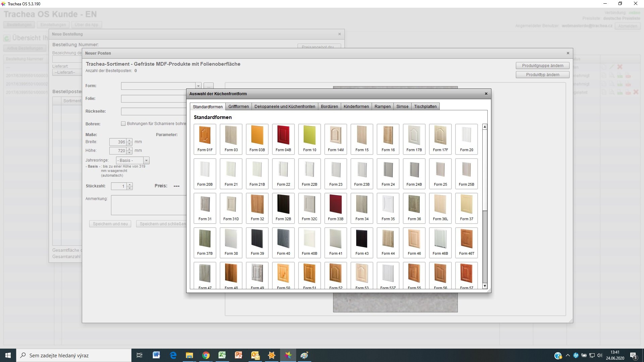
Task: Open the notification center icon
Action: [x=634, y=356]
